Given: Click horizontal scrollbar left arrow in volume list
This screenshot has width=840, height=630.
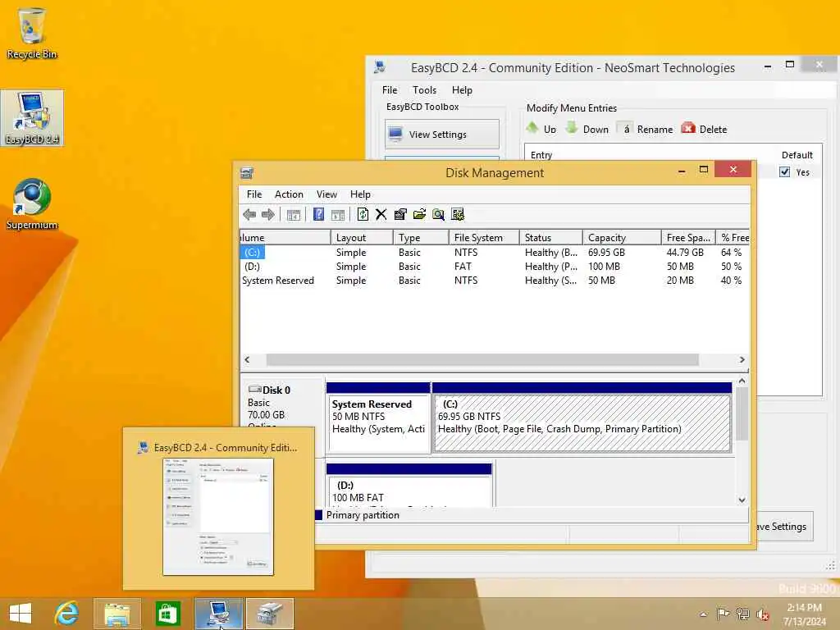Looking at the screenshot, I should (x=247, y=359).
